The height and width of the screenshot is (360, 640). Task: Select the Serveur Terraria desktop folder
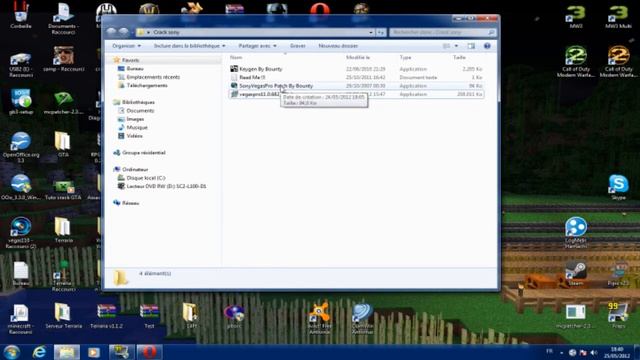point(63,315)
